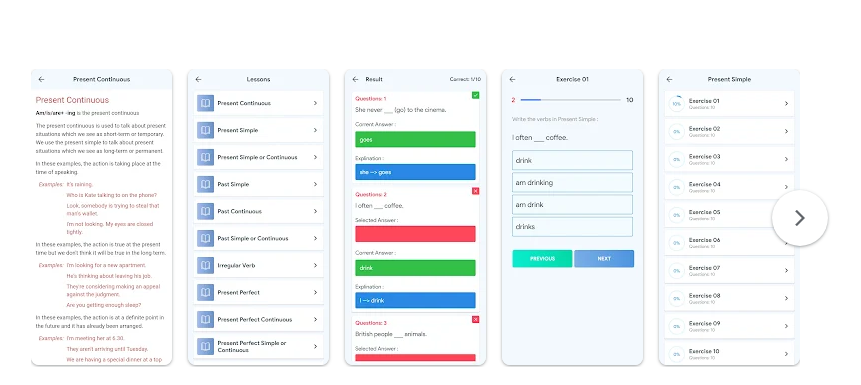Click red X mark on Question 3
Screen dimensions: 861x385
pos(475,319)
